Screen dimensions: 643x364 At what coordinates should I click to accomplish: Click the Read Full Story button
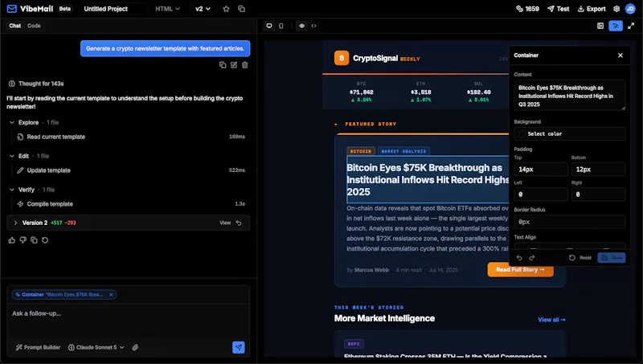(x=520, y=270)
